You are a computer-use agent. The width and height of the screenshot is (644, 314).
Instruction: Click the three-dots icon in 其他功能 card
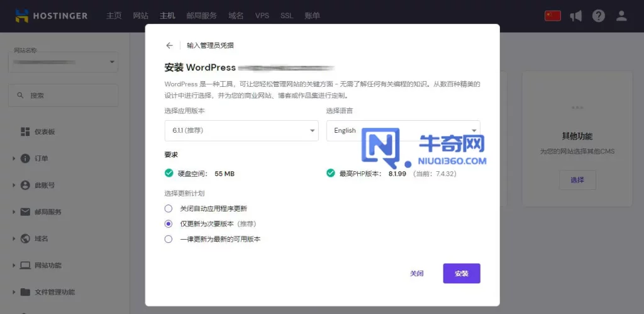[x=577, y=108]
